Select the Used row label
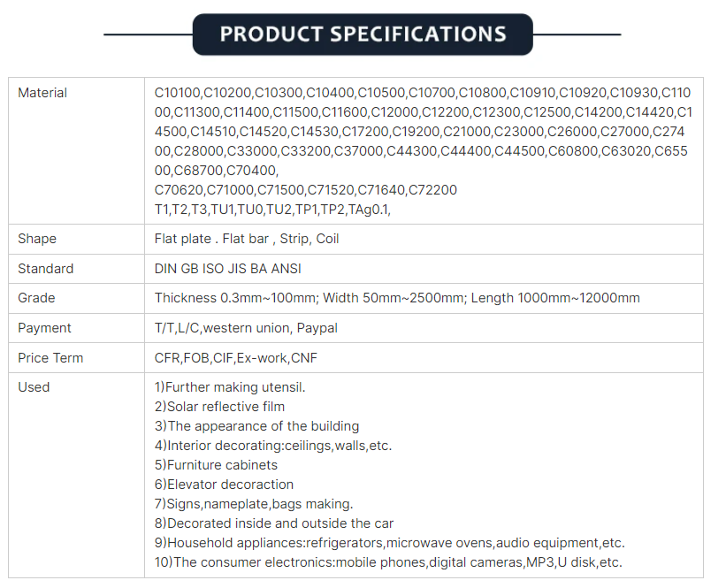The width and height of the screenshot is (726, 588). point(34,387)
